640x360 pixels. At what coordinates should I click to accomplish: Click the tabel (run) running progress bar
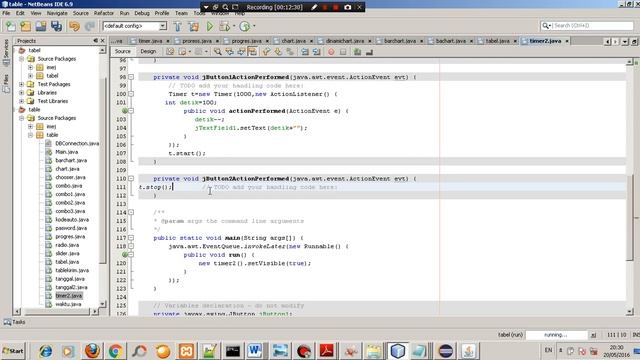556,335
